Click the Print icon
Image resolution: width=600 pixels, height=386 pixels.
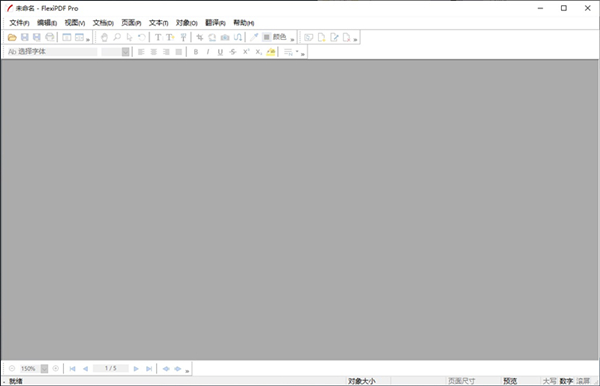click(x=50, y=37)
